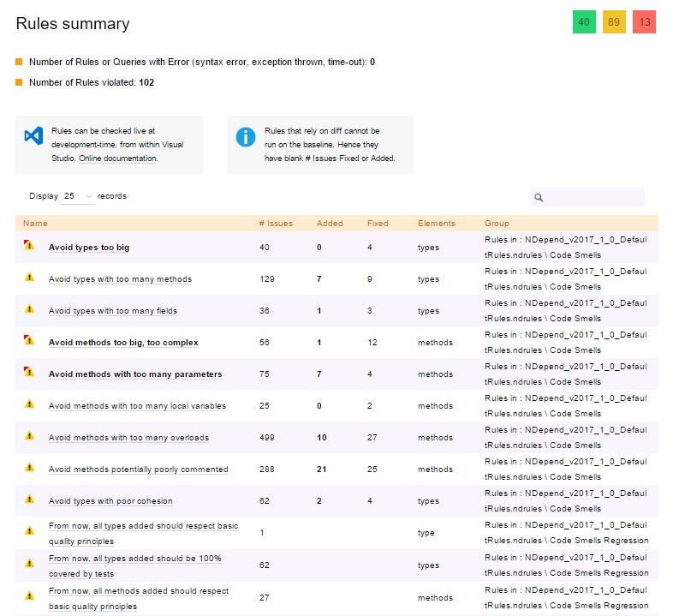Click the rules search input field
Image resolution: width=679 pixels, height=616 pixels.
tap(587, 197)
